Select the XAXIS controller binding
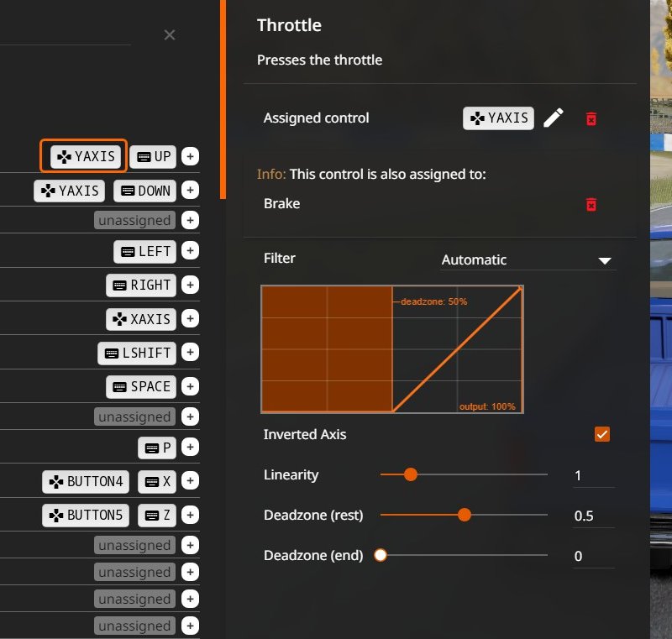 [x=142, y=319]
